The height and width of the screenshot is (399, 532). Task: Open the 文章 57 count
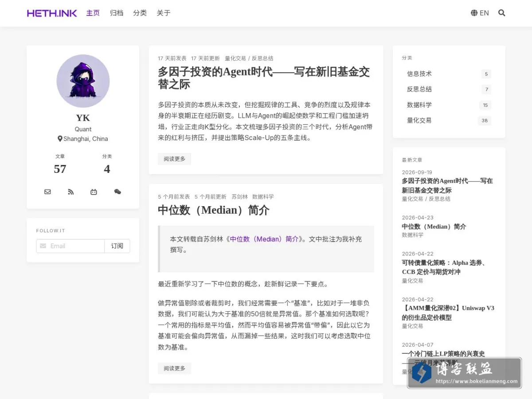point(60,165)
